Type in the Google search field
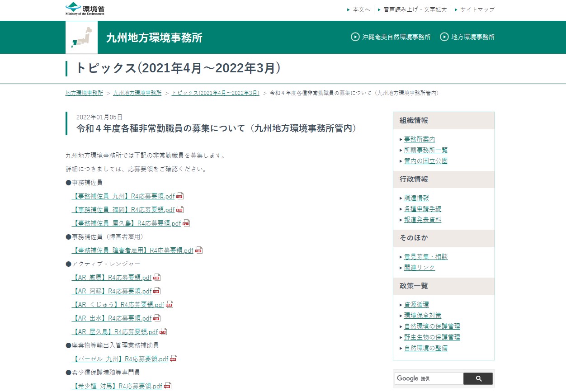The height and width of the screenshot is (392, 566). click(428, 378)
